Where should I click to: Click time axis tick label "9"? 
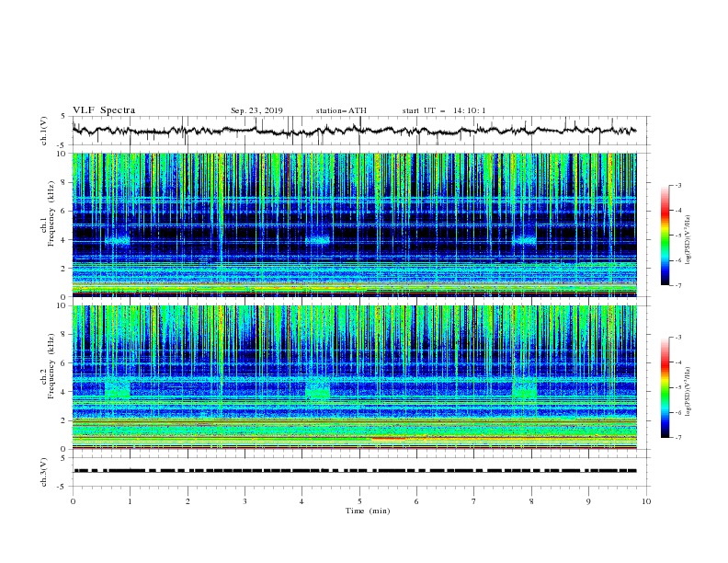click(588, 501)
